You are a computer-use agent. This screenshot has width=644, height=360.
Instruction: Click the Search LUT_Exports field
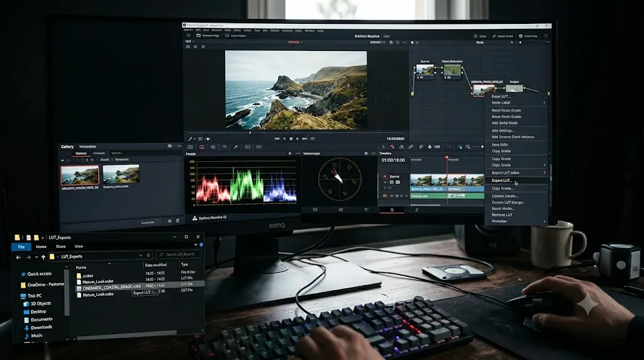click(x=179, y=255)
